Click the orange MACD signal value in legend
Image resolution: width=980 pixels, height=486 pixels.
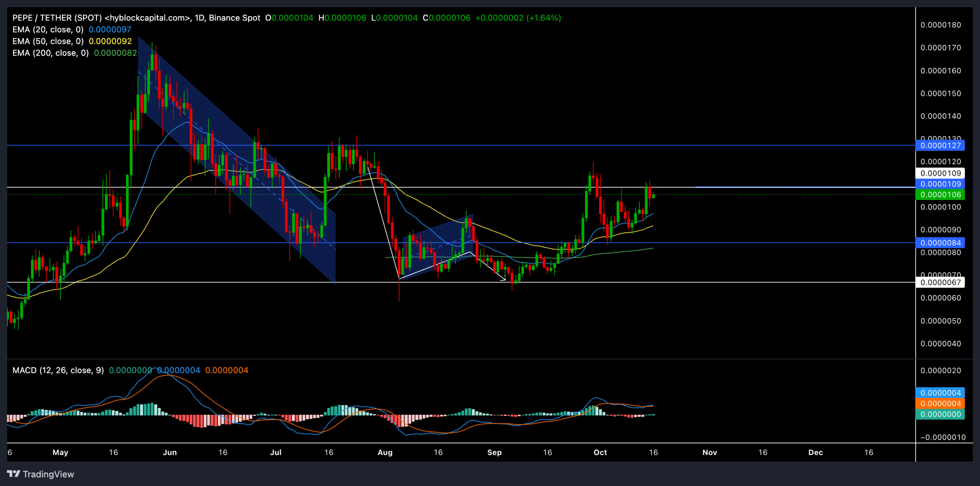tap(227, 370)
